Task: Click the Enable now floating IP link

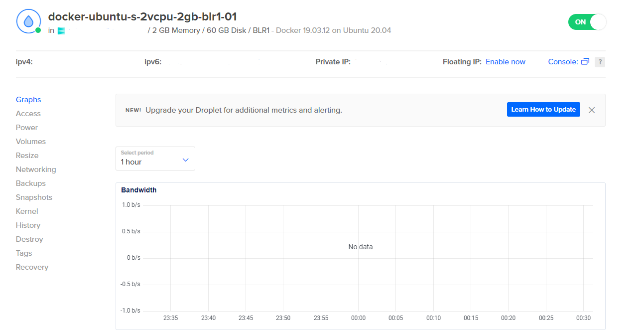Action: click(x=505, y=62)
